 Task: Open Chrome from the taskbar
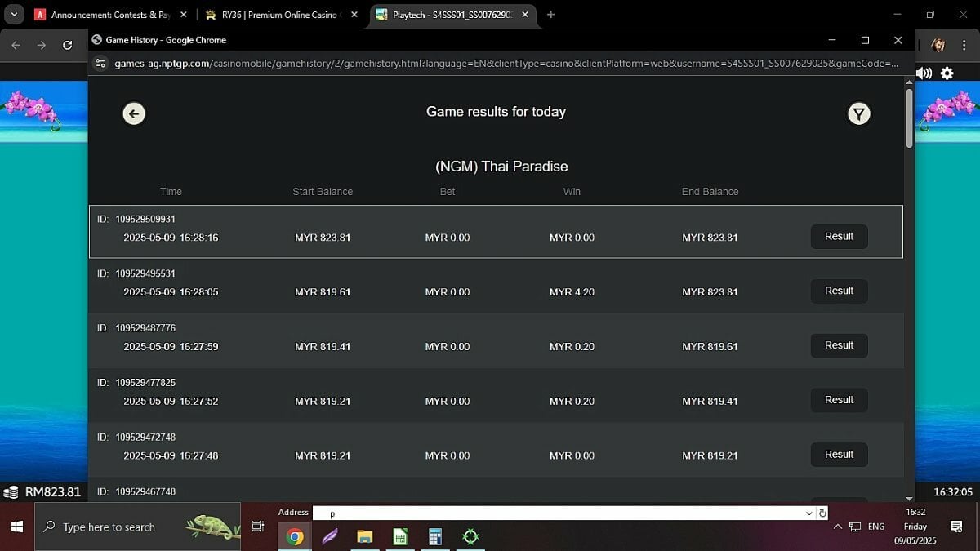coord(295,536)
